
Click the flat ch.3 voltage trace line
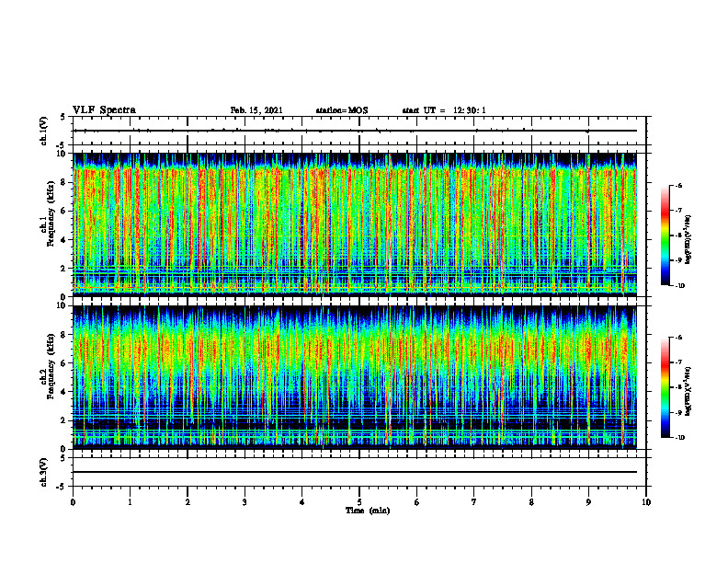point(355,472)
